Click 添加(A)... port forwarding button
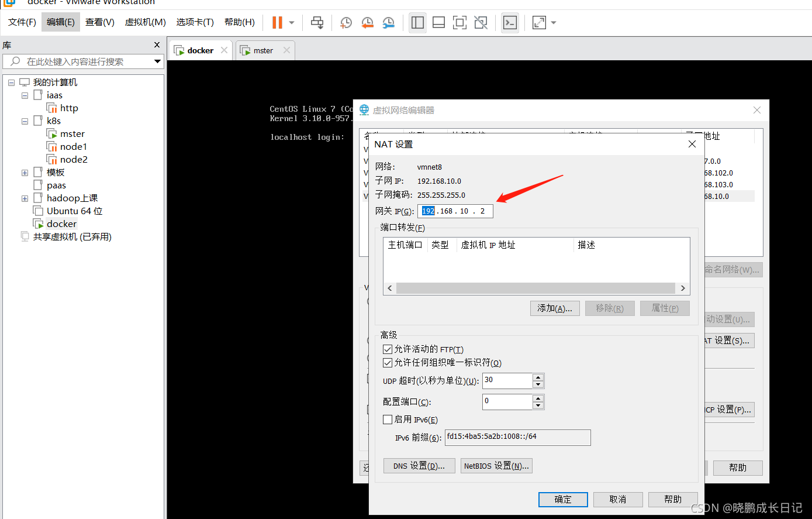This screenshot has width=812, height=519. (555, 308)
